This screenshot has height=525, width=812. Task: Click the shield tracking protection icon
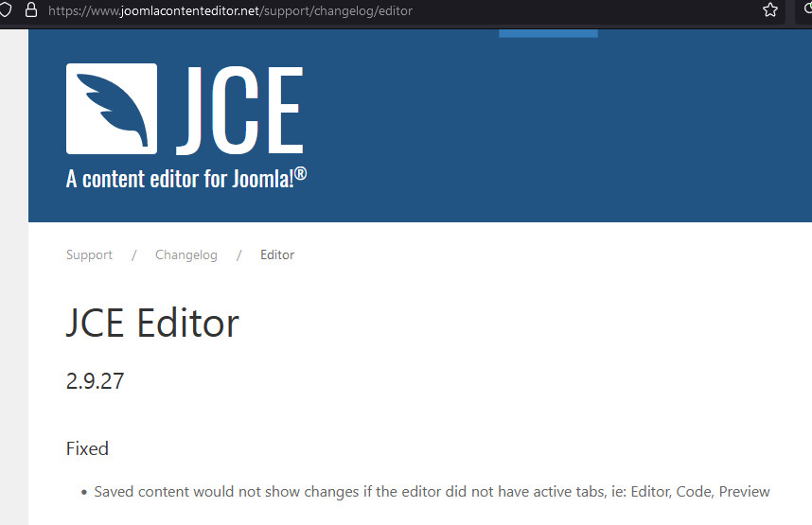click(5, 9)
